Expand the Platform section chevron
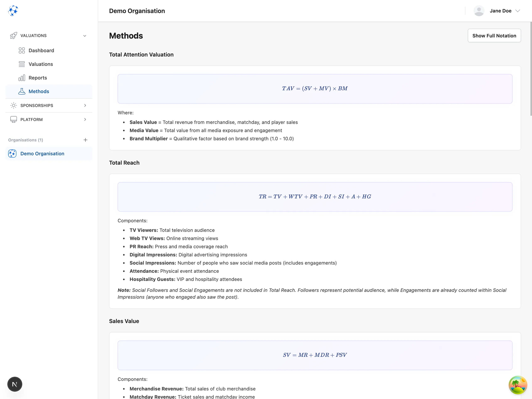 pyautogui.click(x=85, y=120)
